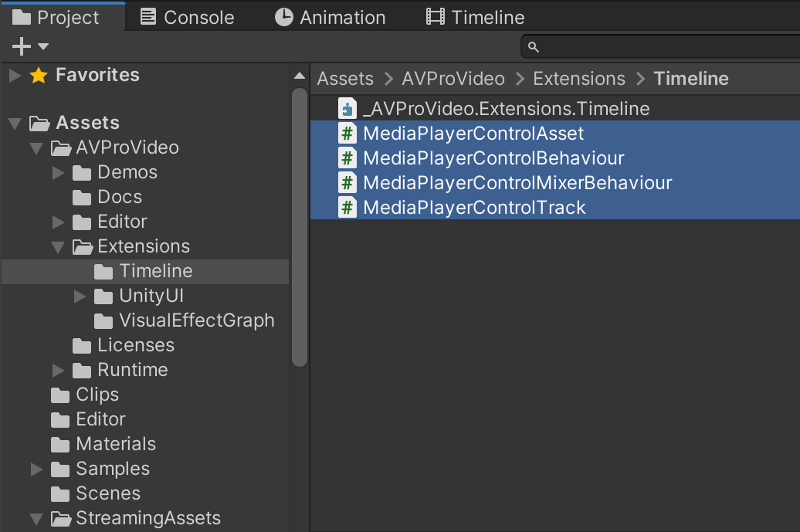
Task: Click the folder tree scrollbar thumb
Action: coord(300,227)
